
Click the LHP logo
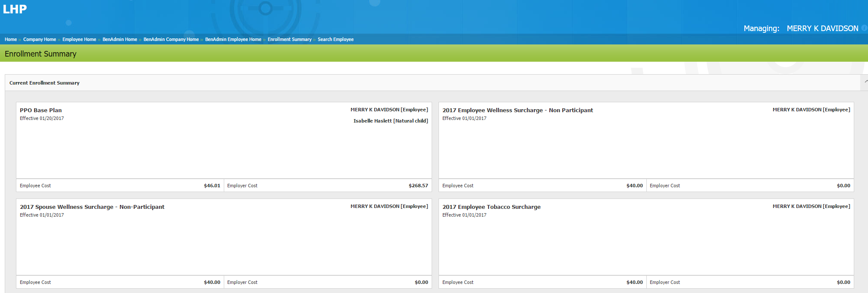tap(15, 9)
